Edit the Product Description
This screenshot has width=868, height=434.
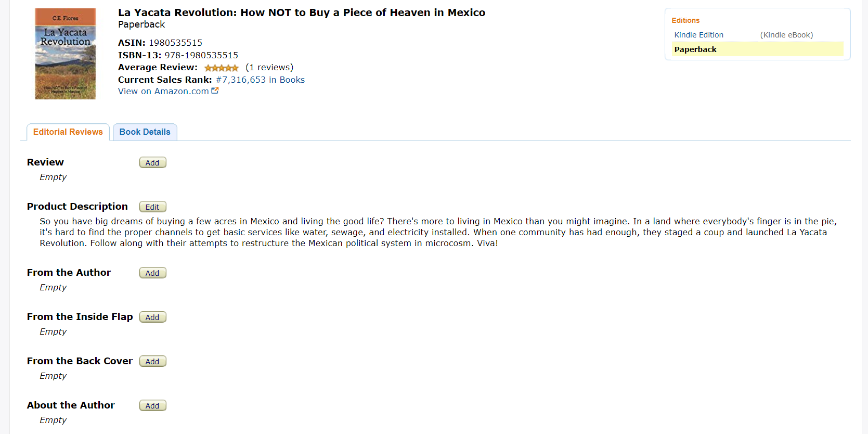coord(152,207)
